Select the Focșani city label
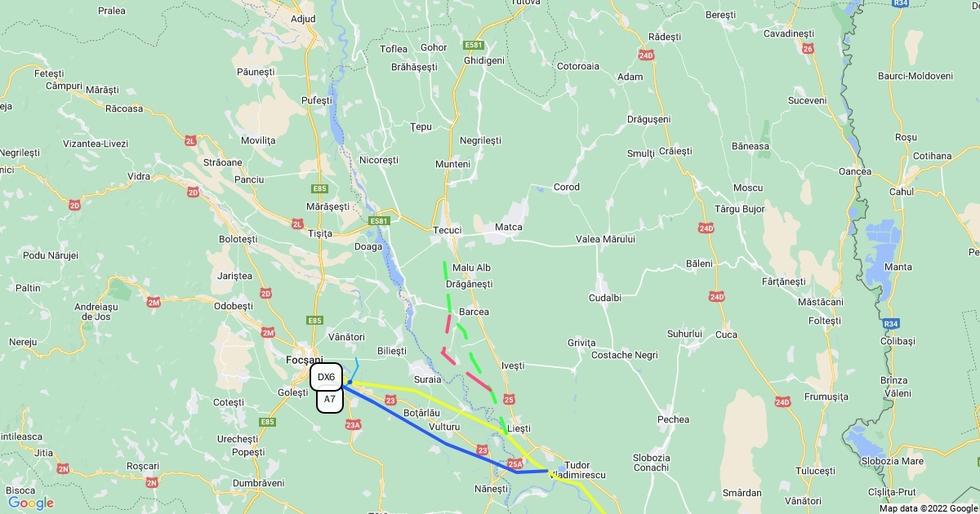980x514 pixels. pos(305,360)
